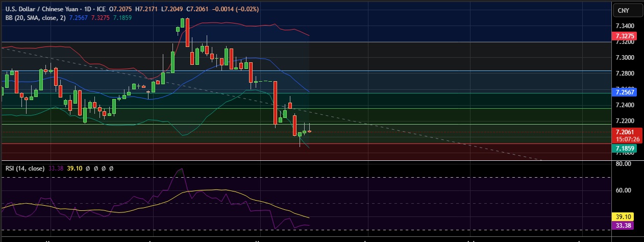The image size is (644, 242).
Task: Click the blue 7.2567 price axis tag
Action: pyautogui.click(x=625, y=92)
